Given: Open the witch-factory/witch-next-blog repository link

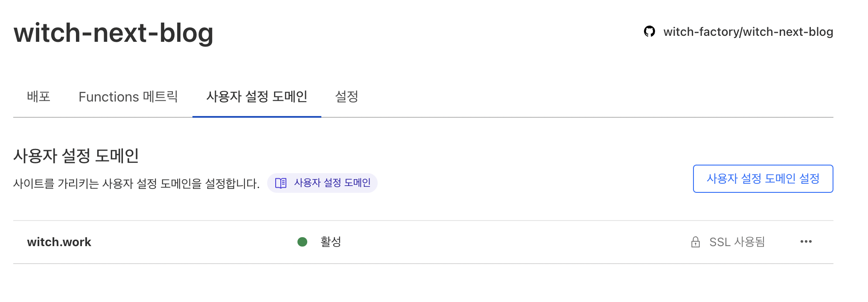Looking at the screenshot, I should coord(748,32).
